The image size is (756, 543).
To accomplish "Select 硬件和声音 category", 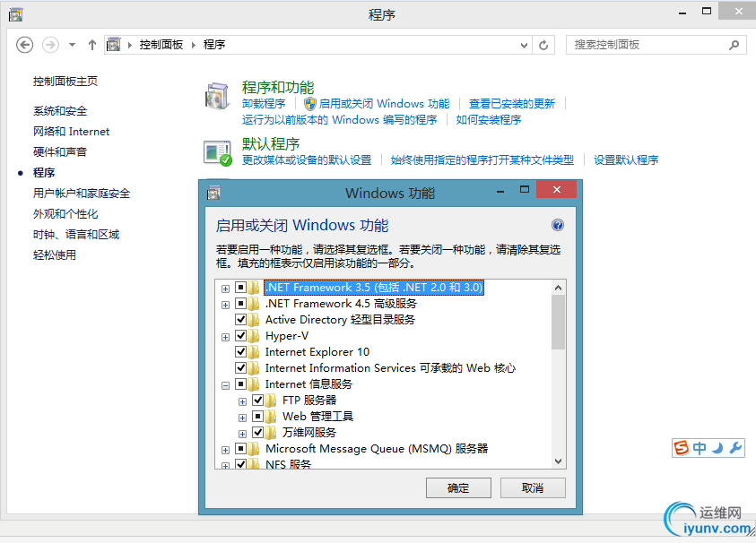I will pos(60,152).
